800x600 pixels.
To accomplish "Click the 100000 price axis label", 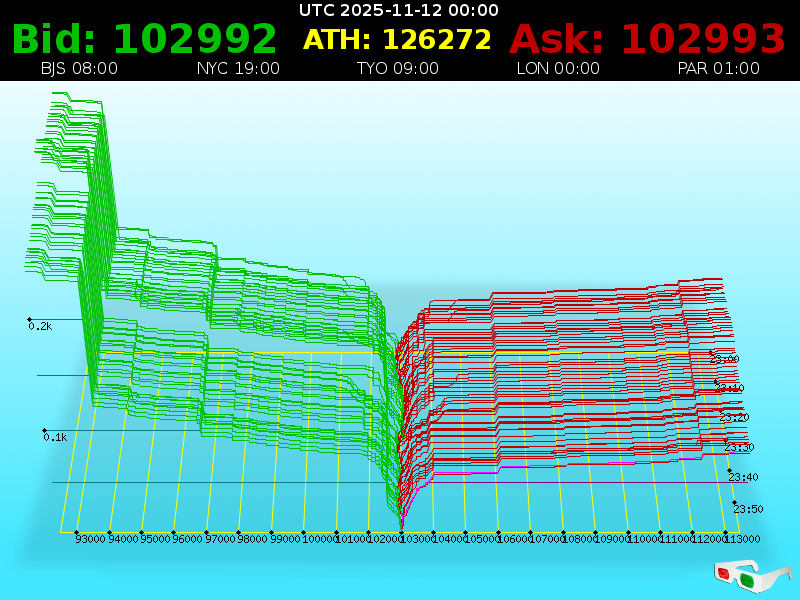I will click(x=319, y=539).
